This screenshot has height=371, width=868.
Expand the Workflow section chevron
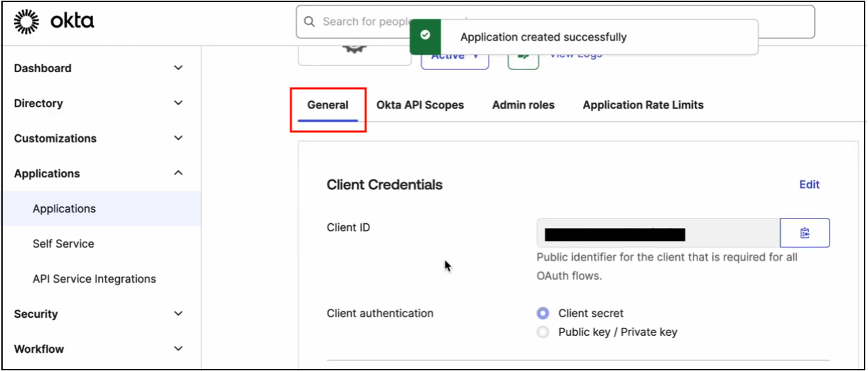click(178, 349)
